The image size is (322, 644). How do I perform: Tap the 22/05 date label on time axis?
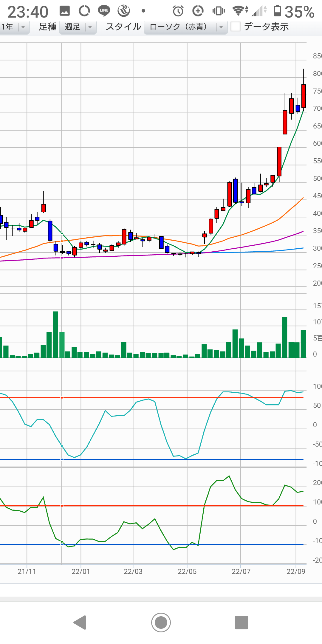(187, 571)
